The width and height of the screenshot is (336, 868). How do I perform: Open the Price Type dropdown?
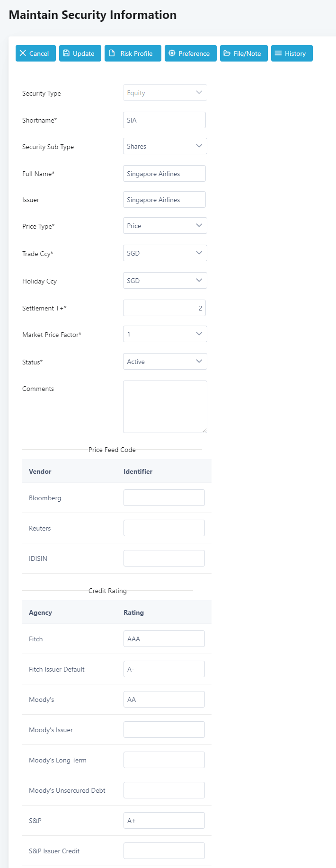[165, 226]
